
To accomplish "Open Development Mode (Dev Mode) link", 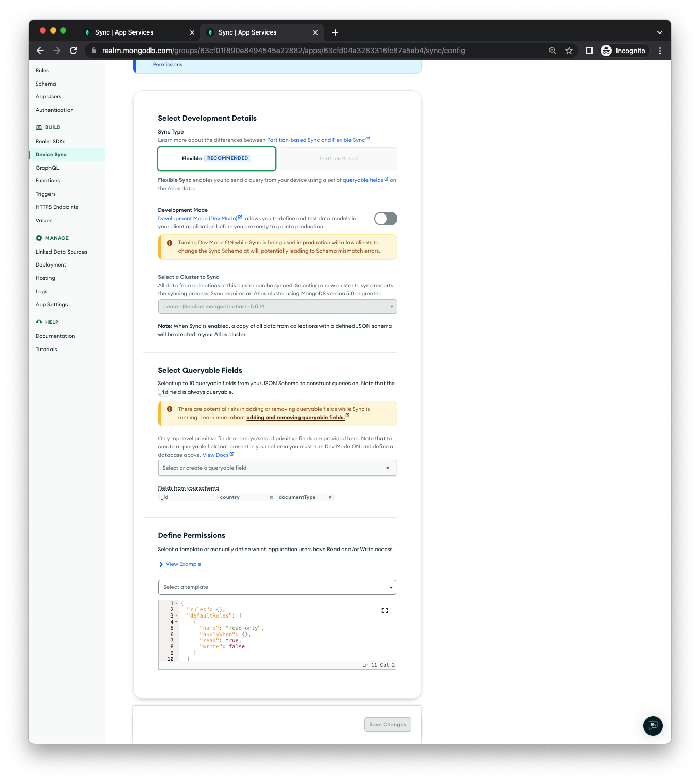I will (x=199, y=219).
